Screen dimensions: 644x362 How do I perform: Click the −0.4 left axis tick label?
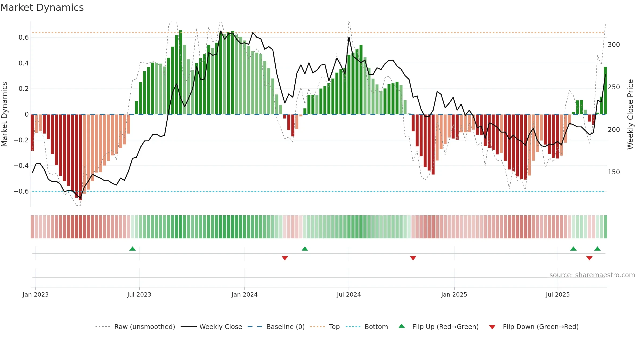pos(21,166)
